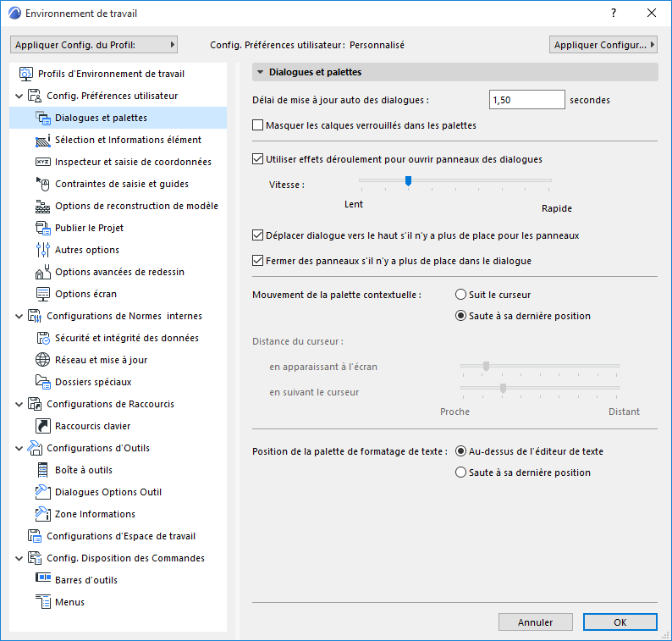This screenshot has height=641, width=672.
Task: Click the Contraintes de saisie et guides icon
Action: (x=43, y=184)
